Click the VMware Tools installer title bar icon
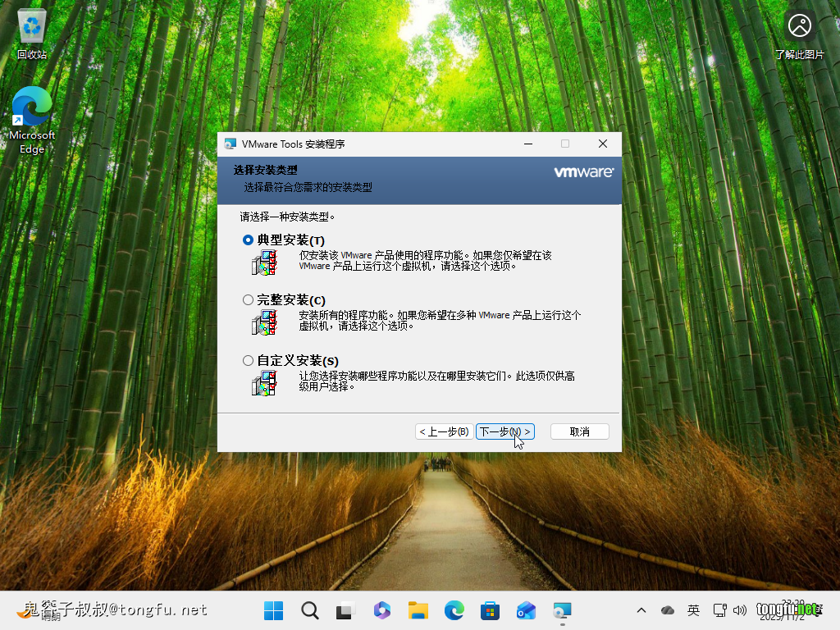Image resolution: width=840 pixels, height=630 pixels. [x=231, y=144]
